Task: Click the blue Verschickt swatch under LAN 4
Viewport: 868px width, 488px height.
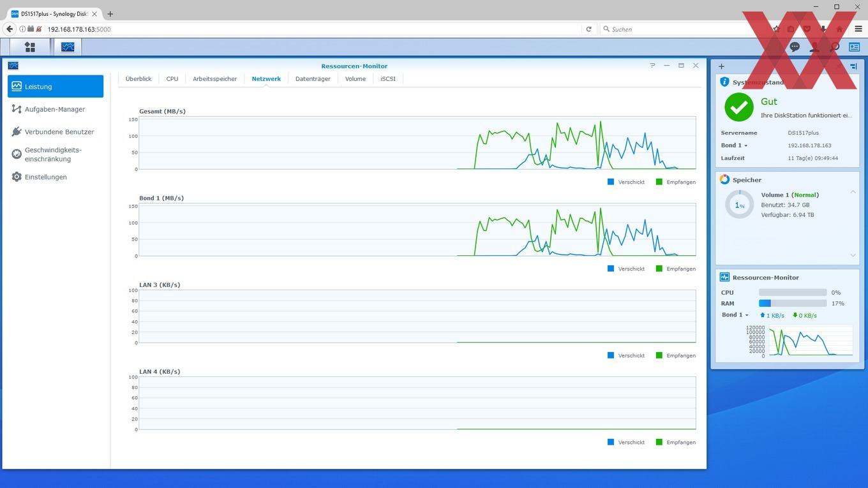Action: coord(611,442)
